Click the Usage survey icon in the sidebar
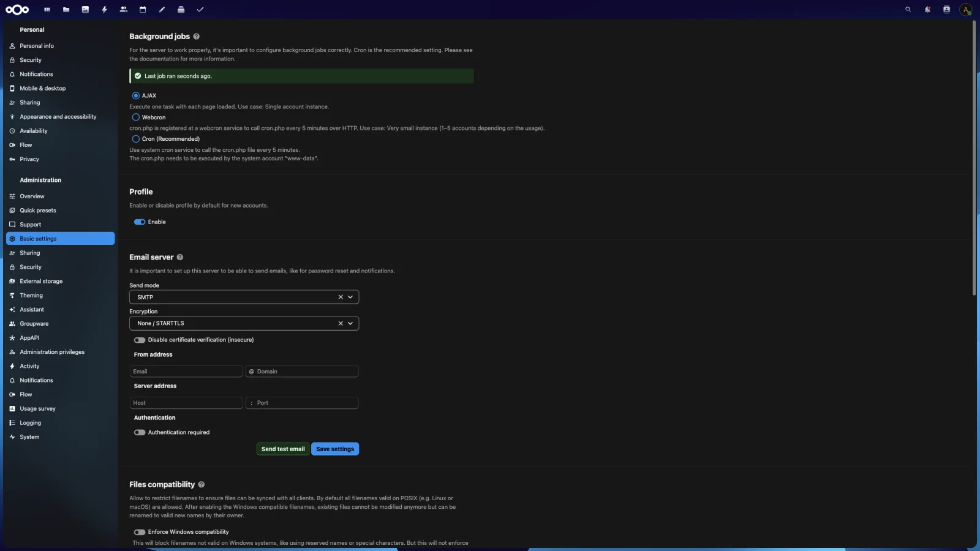Viewport: 980px width, 551px height. 12,409
